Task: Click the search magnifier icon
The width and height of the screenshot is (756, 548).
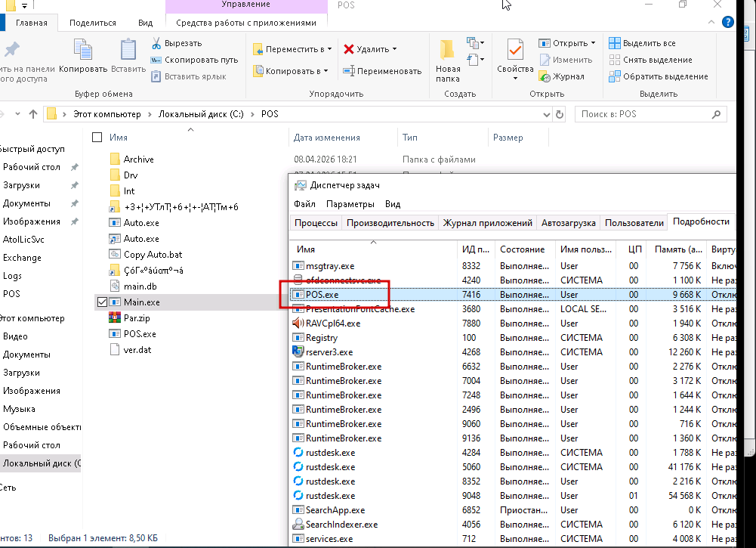Action: 716,114
